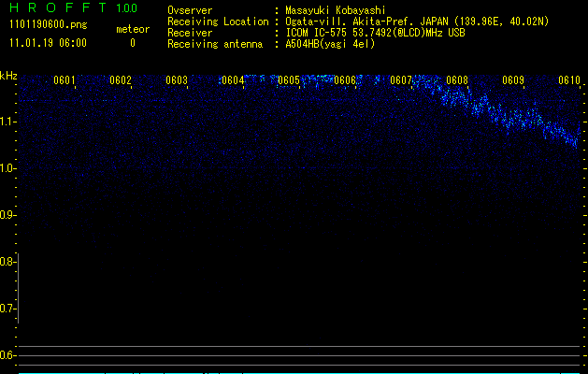
Task: Click the 0604 time marker
Action: click(233, 80)
